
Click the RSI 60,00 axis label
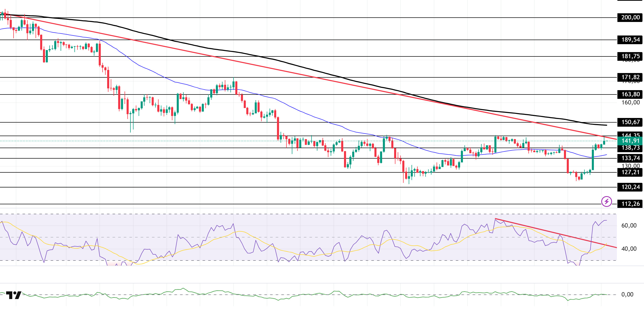pyautogui.click(x=629, y=225)
